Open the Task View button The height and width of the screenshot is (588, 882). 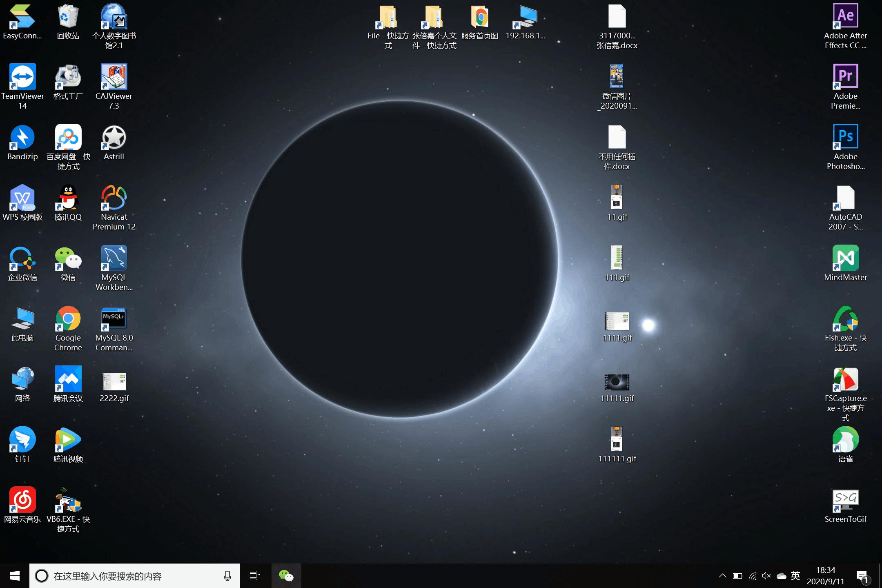255,576
